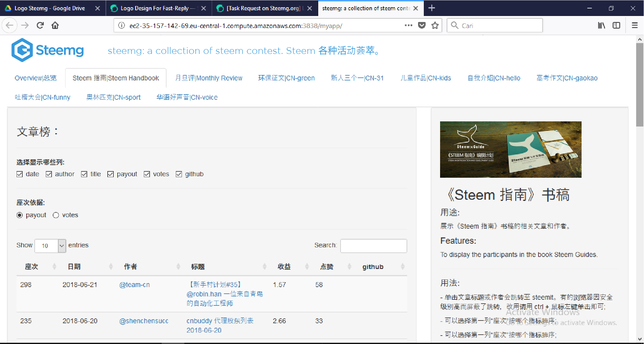
Task: Open page actions three-dot menu
Action: pyautogui.click(x=408, y=26)
